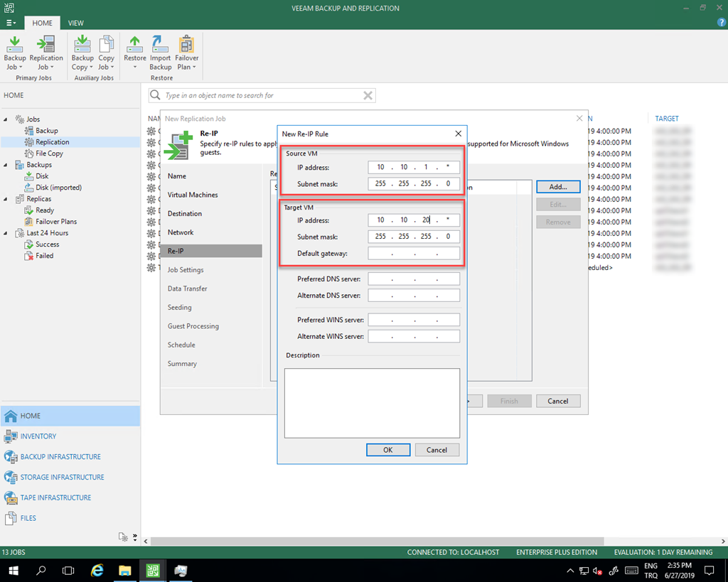Open the Help question mark icon
This screenshot has width=728, height=582.
click(722, 22)
